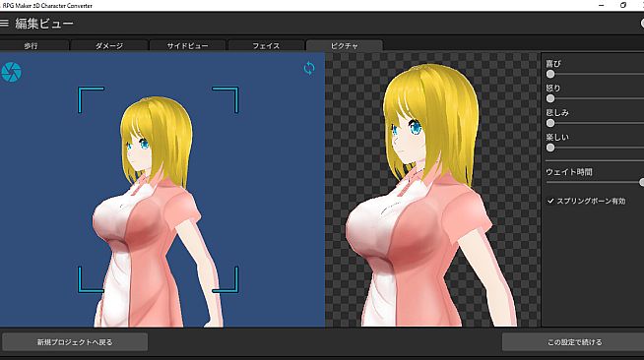Click the 喜び slider handle
This screenshot has height=360, width=644.
coord(550,74)
